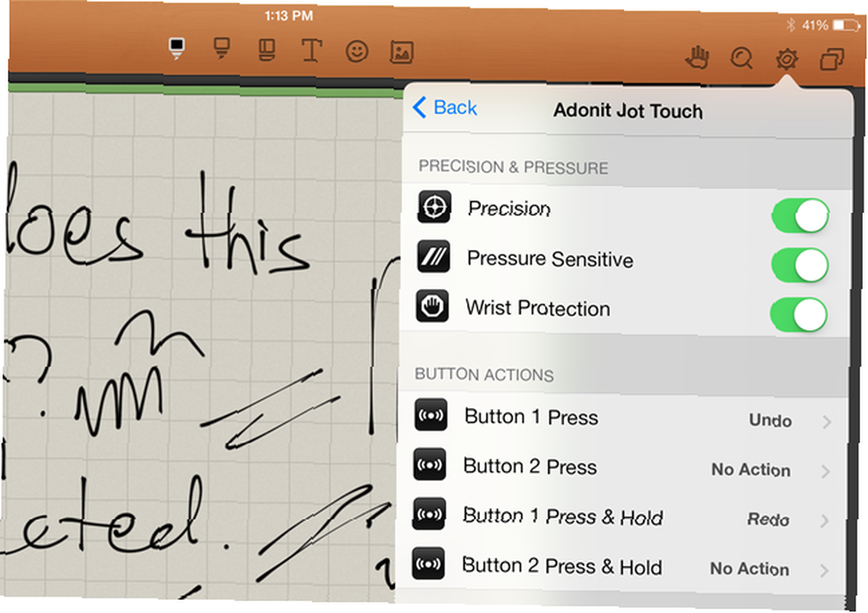
Task: Select the Highlighter tool
Action: [x=221, y=49]
